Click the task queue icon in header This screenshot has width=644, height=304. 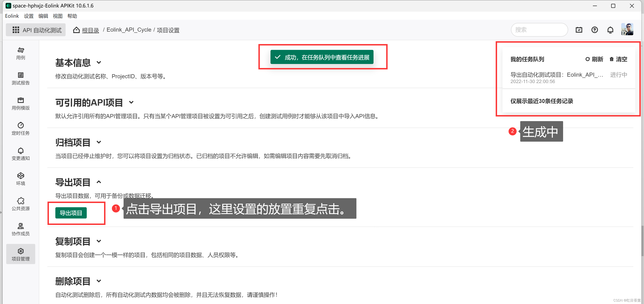(x=579, y=30)
